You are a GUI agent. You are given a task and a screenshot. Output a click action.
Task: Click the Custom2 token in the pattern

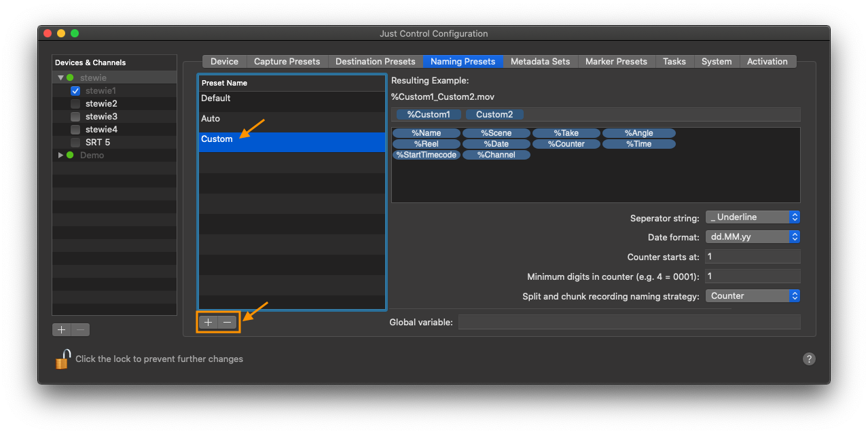coord(494,114)
